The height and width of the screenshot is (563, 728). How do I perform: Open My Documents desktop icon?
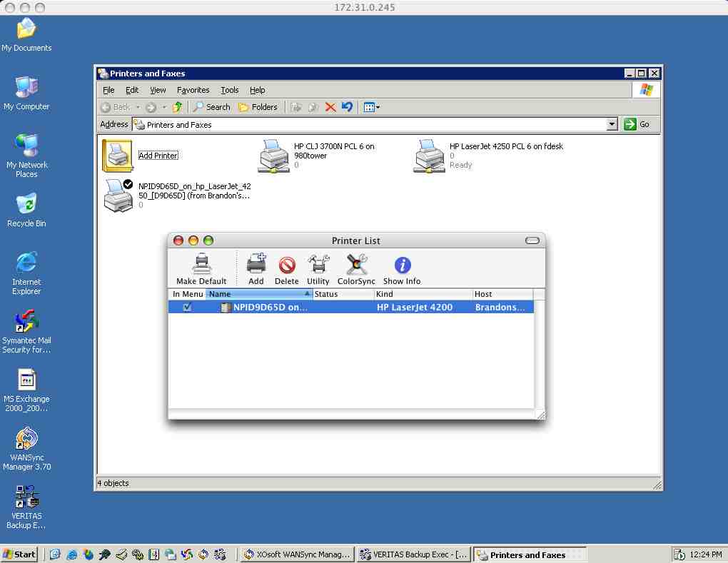26,35
